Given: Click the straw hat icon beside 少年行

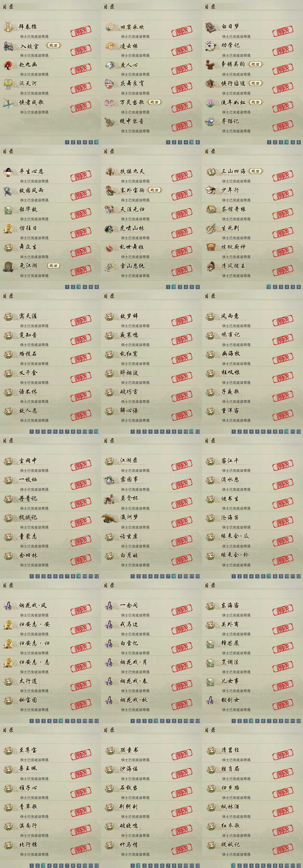Looking at the screenshot, I should point(211,190).
